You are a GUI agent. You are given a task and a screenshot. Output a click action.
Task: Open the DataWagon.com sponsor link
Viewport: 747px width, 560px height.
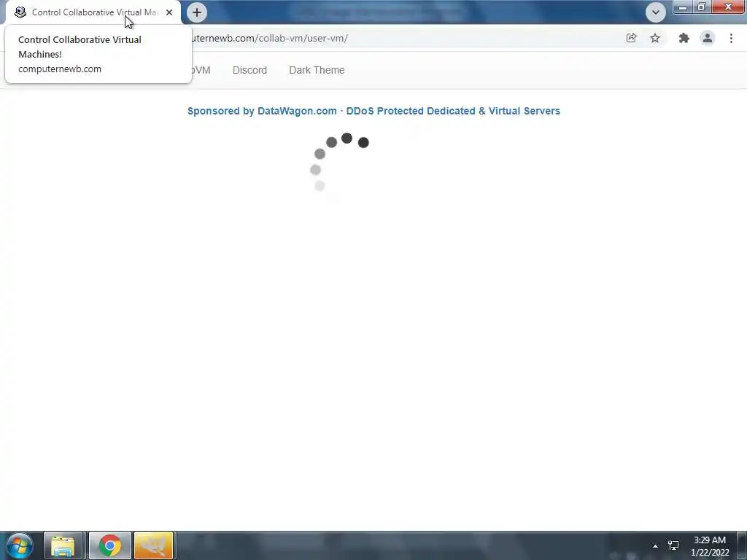[x=373, y=111]
